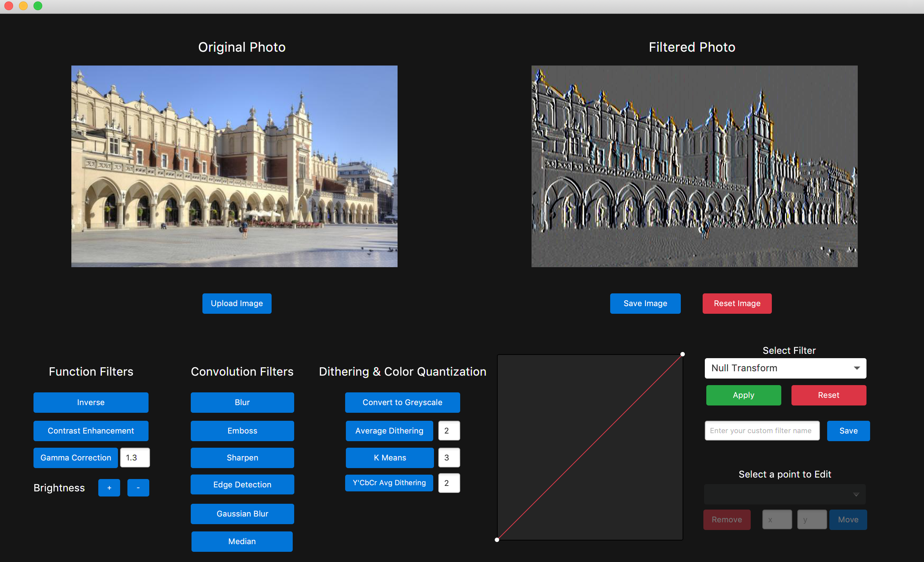
Task: Convert the image to greyscale
Action: [402, 402]
